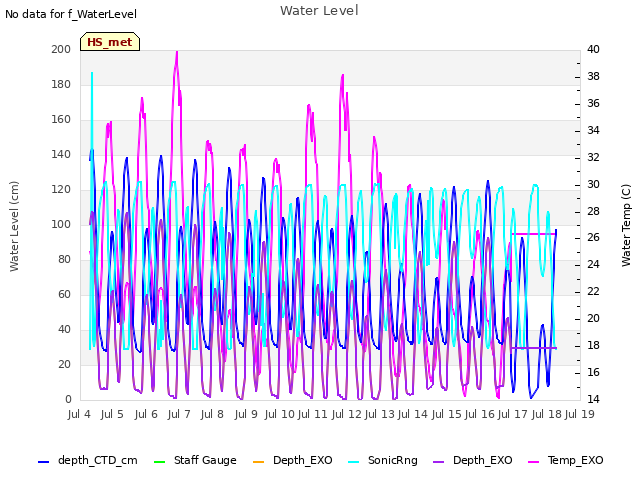Toggle SonicRng legend entry

click(x=383, y=461)
